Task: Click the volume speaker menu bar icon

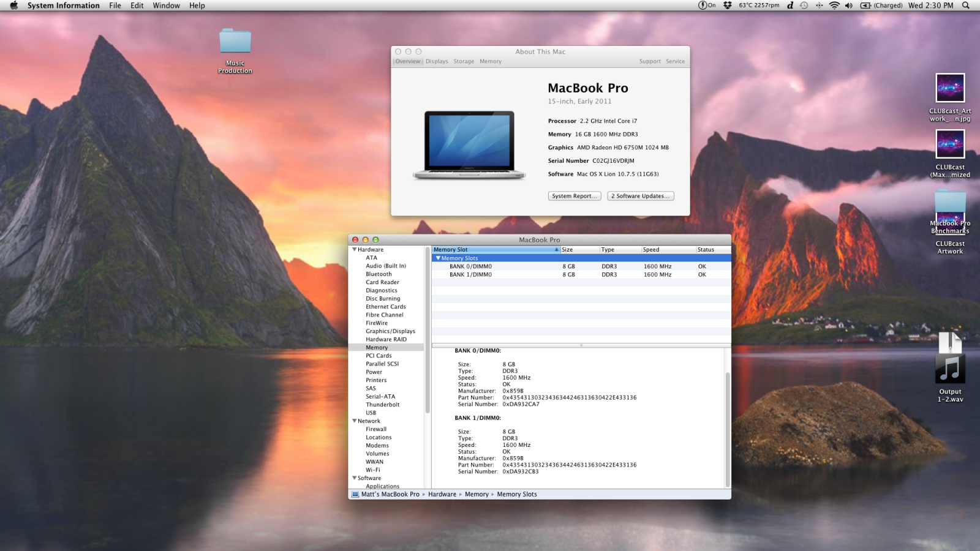Action: point(849,6)
